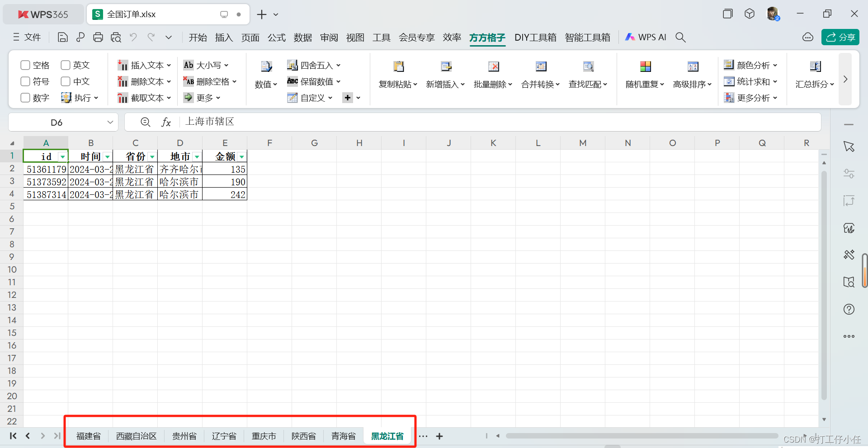
Task: Open the help question mark in right sidebar
Action: tap(849, 309)
